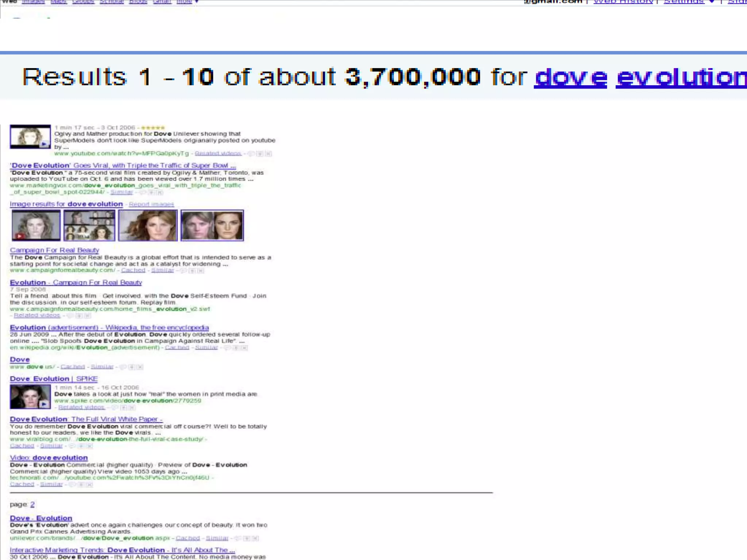Open 'Campaign For Real Beauty' result link

pyautogui.click(x=54, y=250)
